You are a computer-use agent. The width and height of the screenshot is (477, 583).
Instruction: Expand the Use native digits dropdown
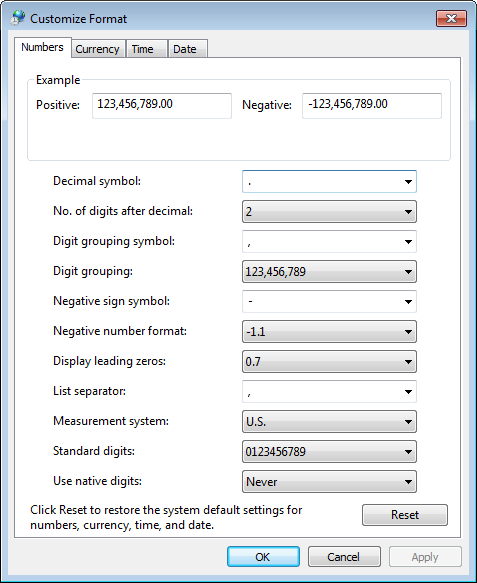click(329, 482)
